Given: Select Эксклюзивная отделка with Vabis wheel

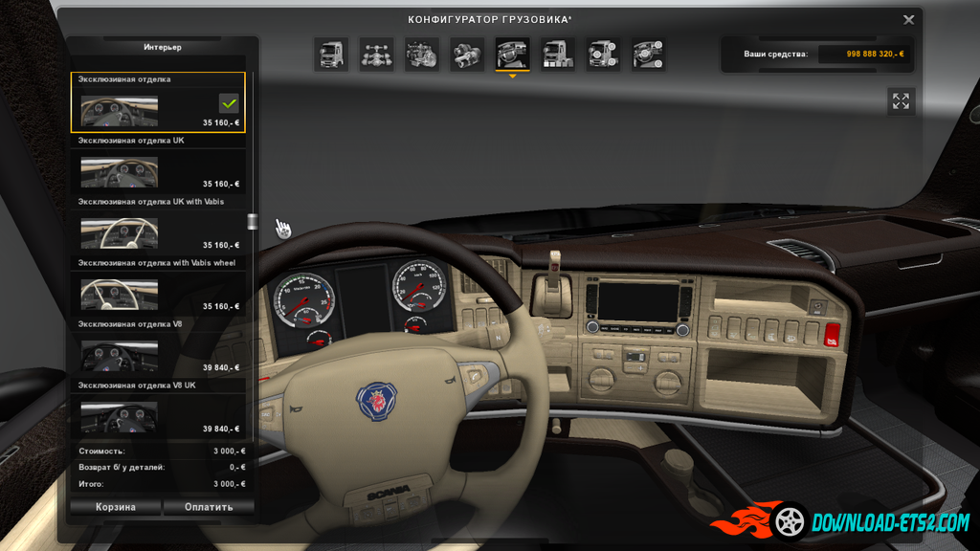Looking at the screenshot, I should click(158, 287).
